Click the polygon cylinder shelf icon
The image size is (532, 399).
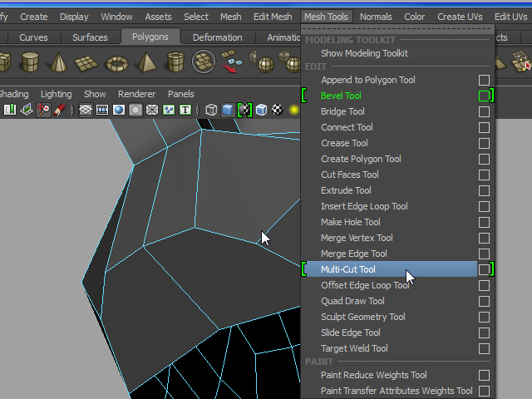click(31, 62)
